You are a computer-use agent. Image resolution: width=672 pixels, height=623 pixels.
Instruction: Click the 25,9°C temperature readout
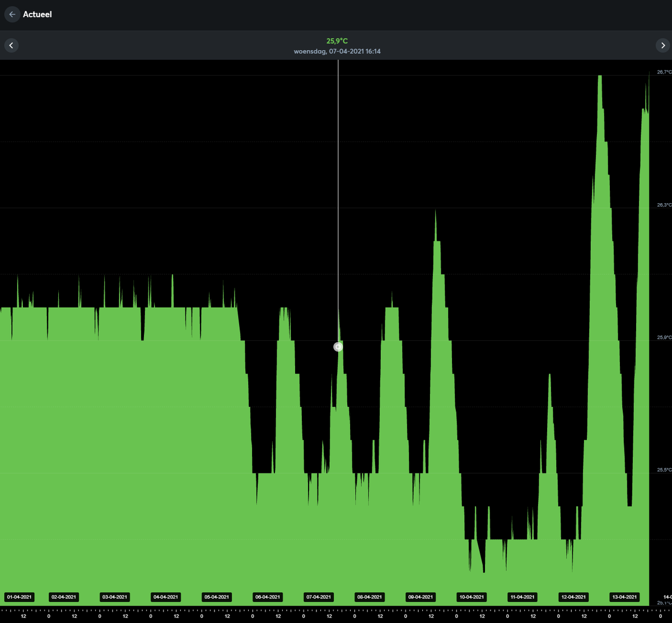337,41
